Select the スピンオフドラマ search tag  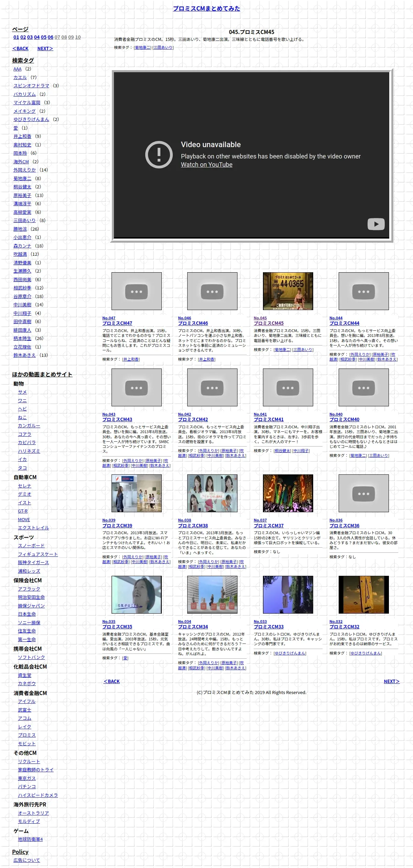tap(31, 86)
